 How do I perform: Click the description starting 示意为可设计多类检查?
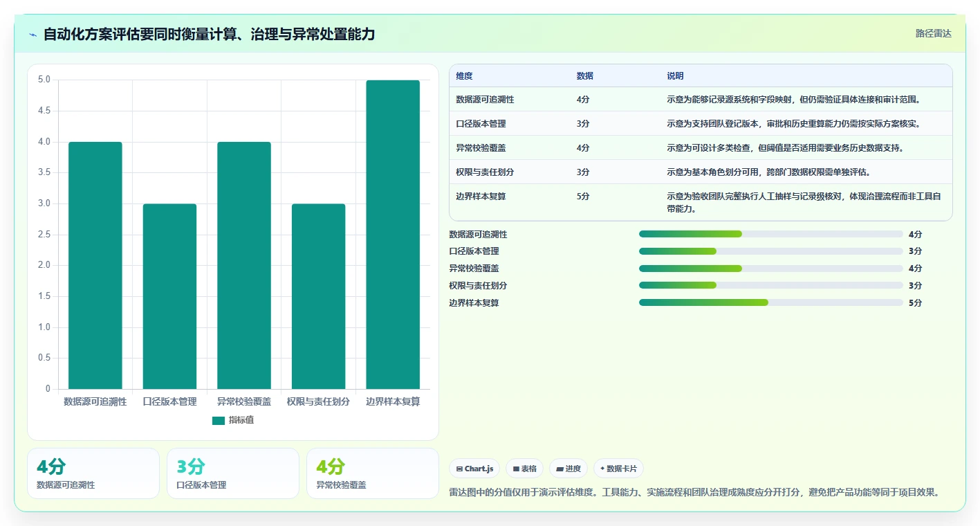click(785, 148)
